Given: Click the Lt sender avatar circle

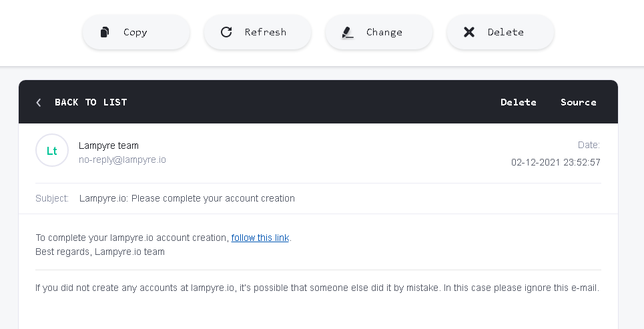Looking at the screenshot, I should point(52,151).
